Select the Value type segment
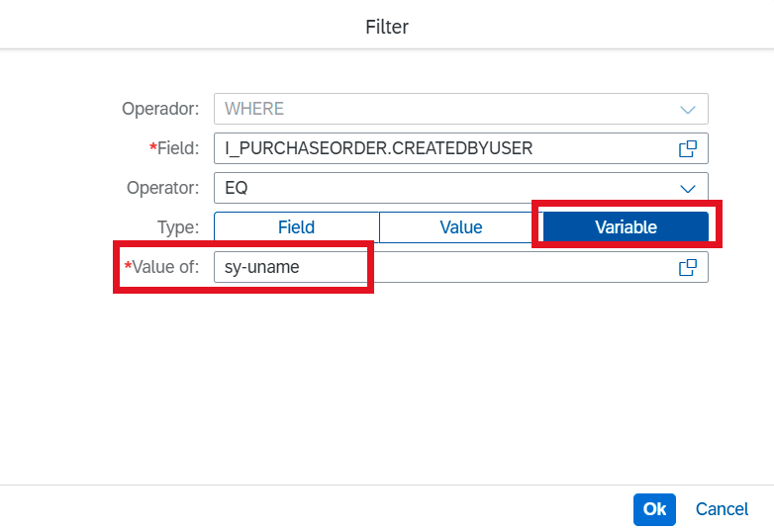774x532 pixels. (x=461, y=227)
